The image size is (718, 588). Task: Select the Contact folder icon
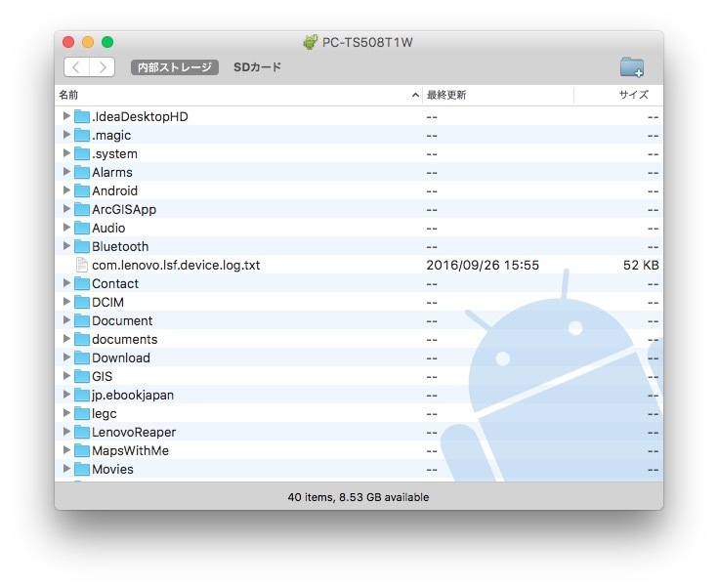click(x=82, y=283)
